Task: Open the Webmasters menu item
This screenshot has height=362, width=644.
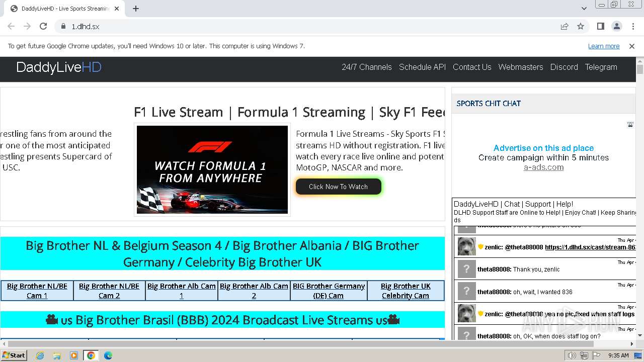Action: (x=521, y=67)
